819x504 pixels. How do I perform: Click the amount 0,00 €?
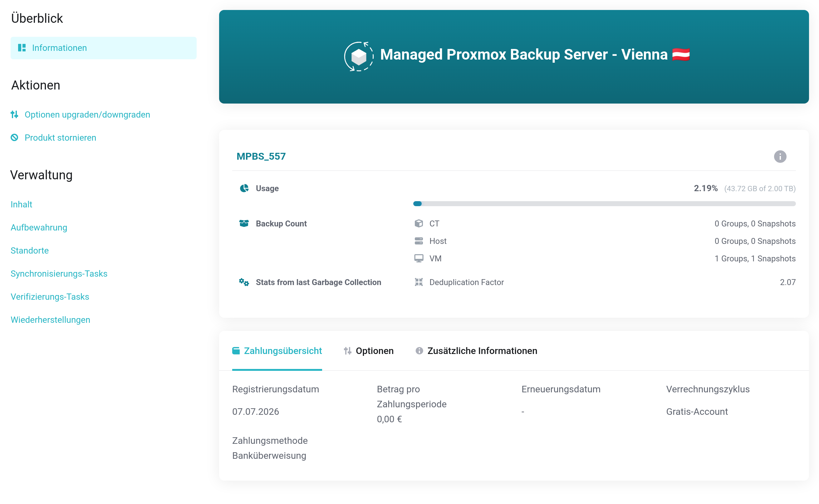389,419
